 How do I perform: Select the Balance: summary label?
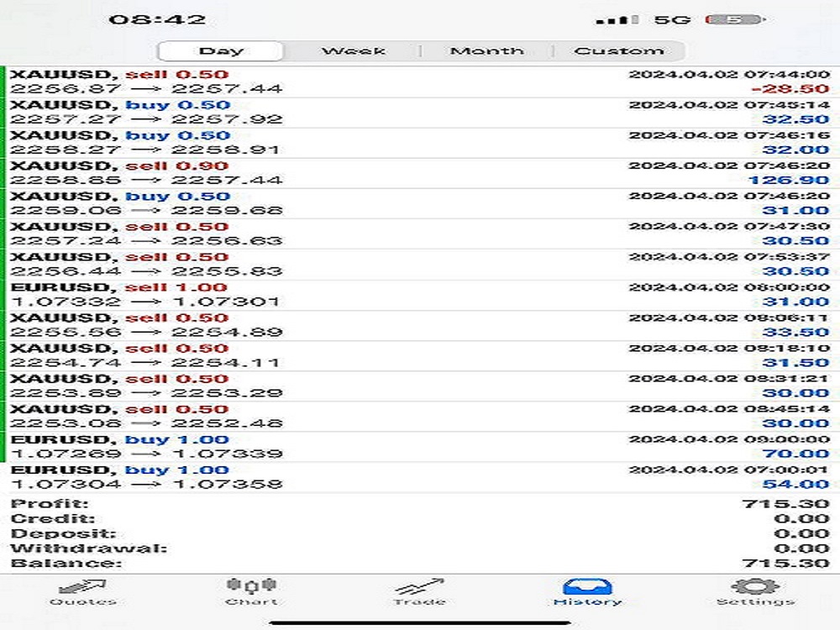(66, 564)
